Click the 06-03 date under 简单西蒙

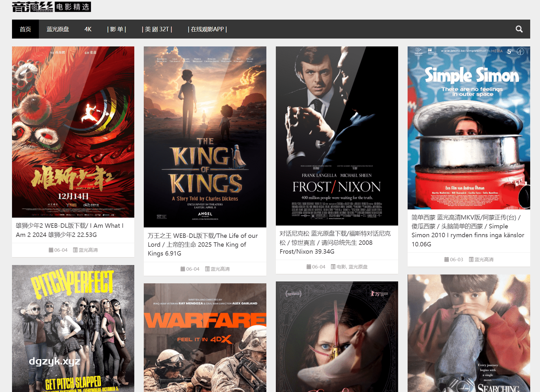457,259
